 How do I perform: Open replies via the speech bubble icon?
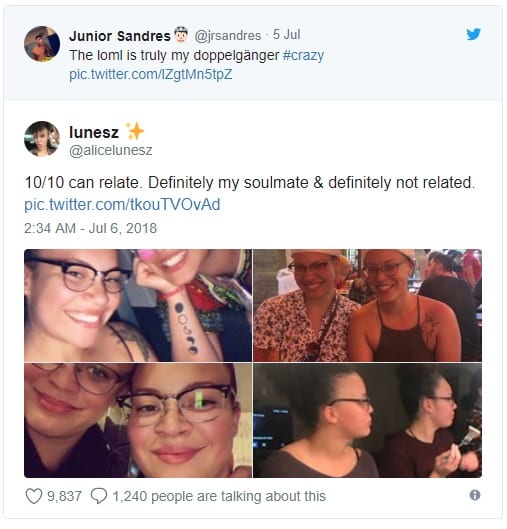(x=99, y=496)
